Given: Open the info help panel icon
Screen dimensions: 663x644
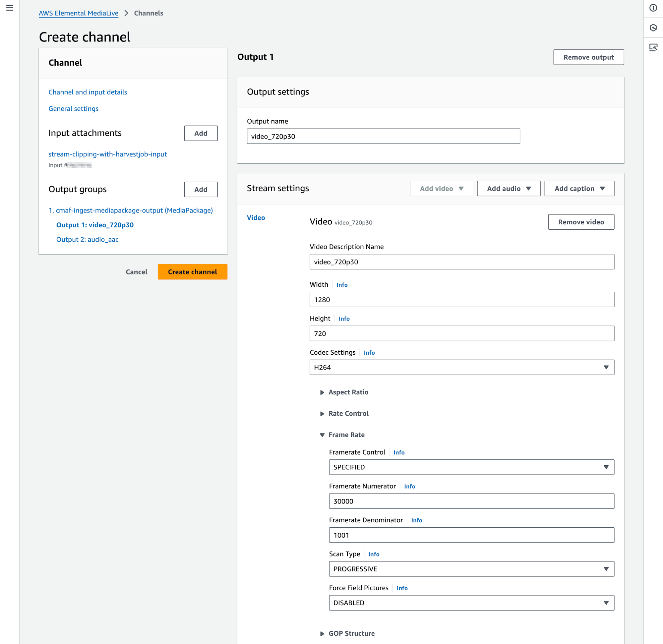Looking at the screenshot, I should (x=653, y=8).
